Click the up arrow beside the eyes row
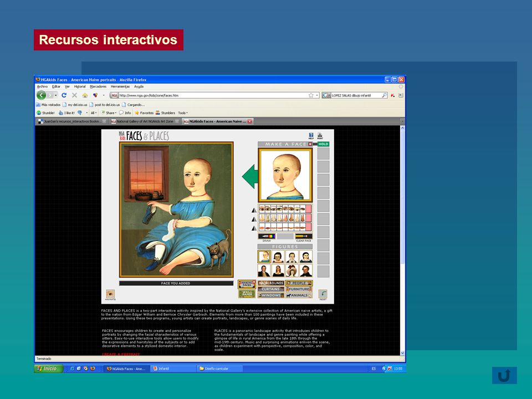The image size is (532, 399). (x=254, y=211)
